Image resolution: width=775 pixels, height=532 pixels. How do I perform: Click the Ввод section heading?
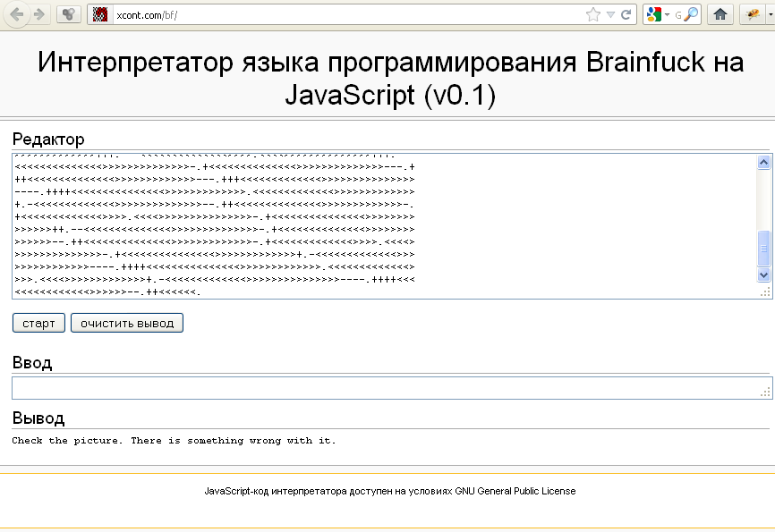[32, 363]
